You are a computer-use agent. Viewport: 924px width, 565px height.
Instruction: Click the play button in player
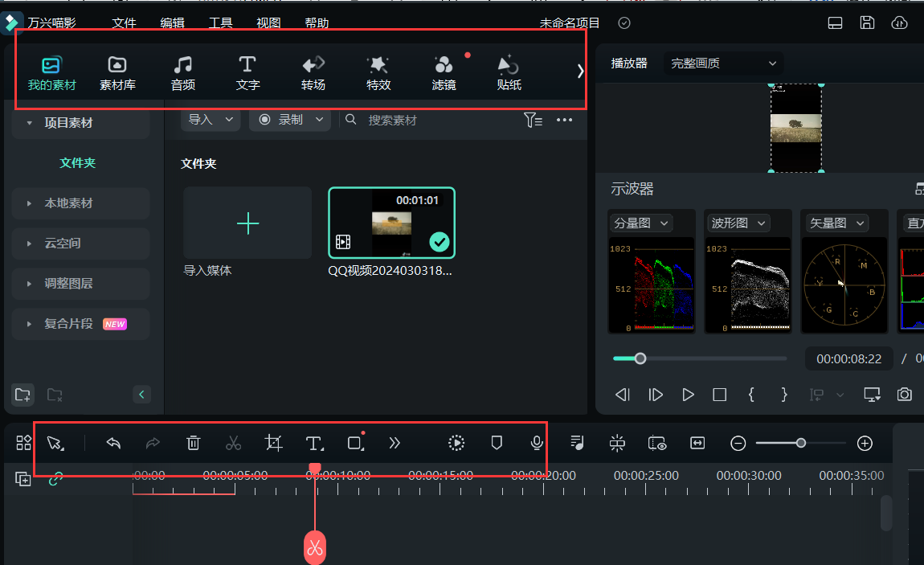click(688, 395)
